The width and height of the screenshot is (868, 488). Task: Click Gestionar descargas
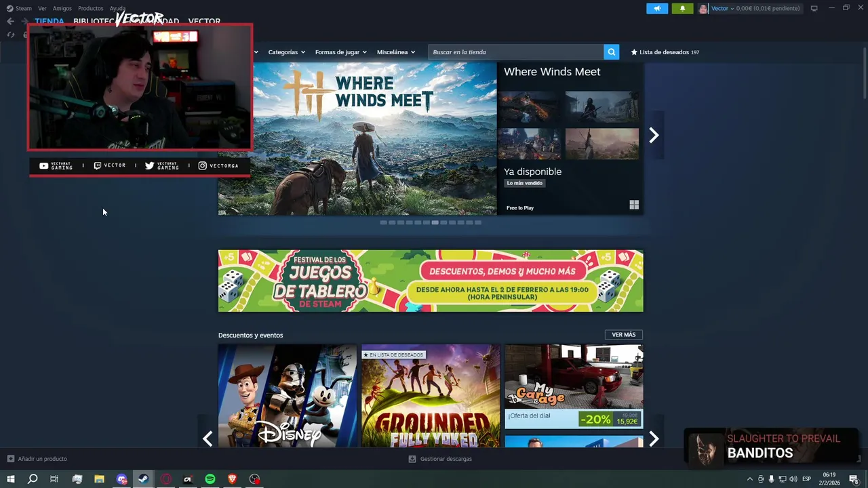446,459
